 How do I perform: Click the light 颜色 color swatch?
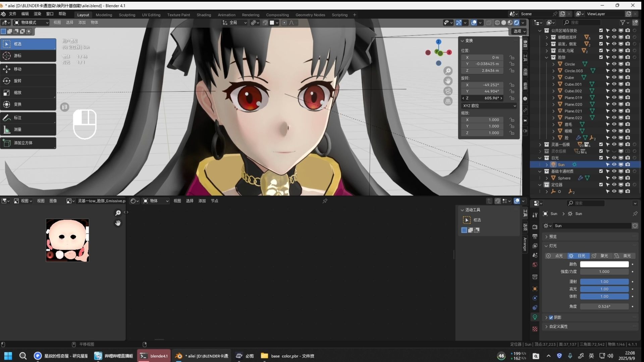click(x=604, y=264)
